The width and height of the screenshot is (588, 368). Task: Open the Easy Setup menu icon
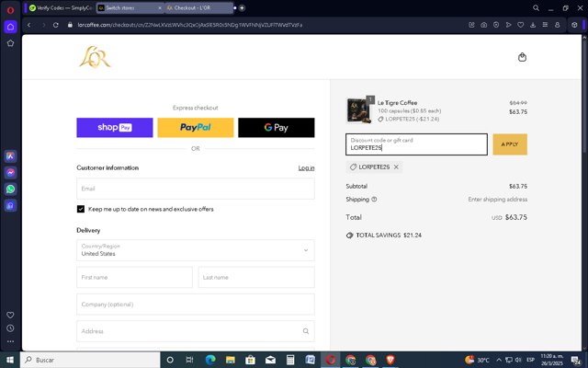(x=545, y=25)
